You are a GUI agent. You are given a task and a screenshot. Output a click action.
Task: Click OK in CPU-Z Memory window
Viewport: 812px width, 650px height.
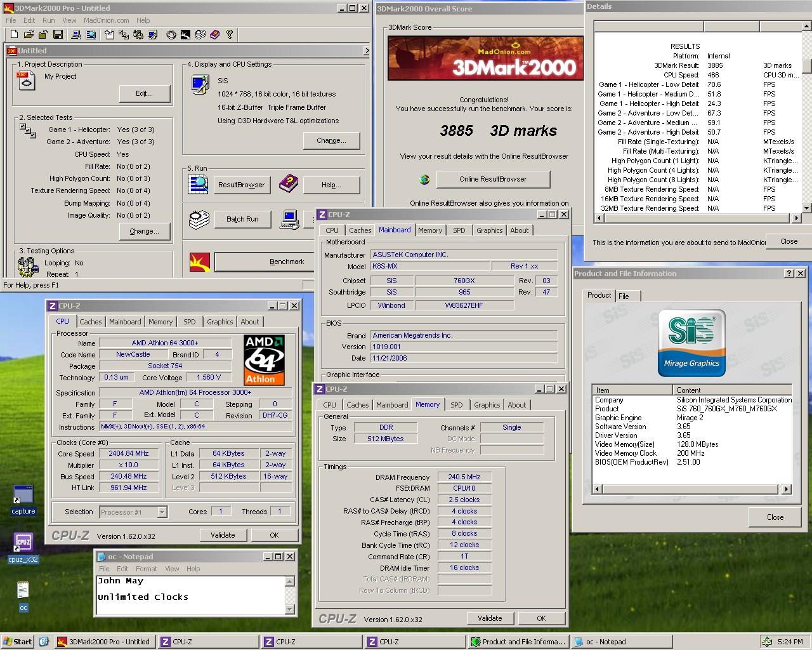click(541, 618)
